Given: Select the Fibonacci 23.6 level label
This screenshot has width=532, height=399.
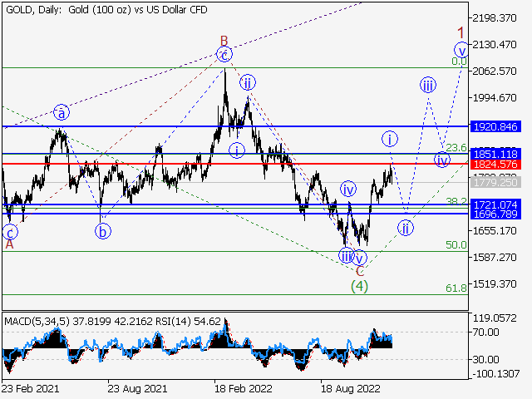Looking at the screenshot, I should [456, 148].
